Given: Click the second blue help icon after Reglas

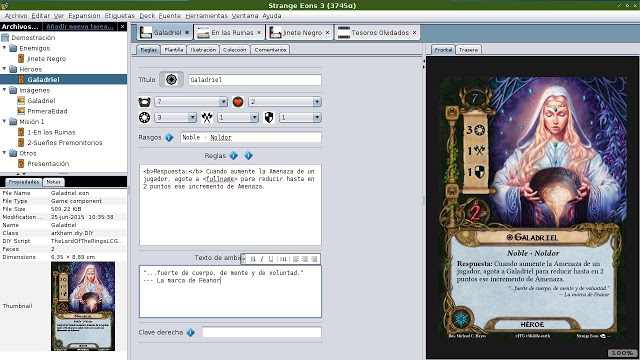Looking at the screenshot, I should pos(248,156).
